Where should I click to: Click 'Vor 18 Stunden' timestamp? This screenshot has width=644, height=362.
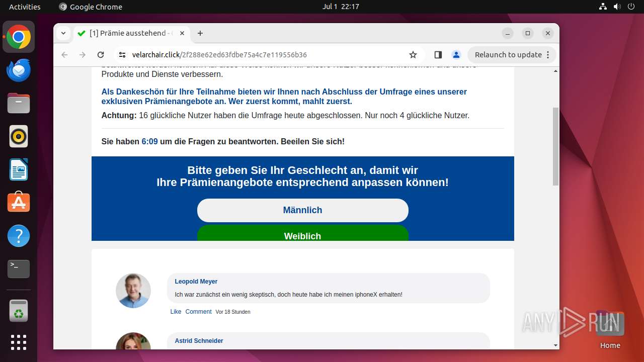click(x=233, y=312)
